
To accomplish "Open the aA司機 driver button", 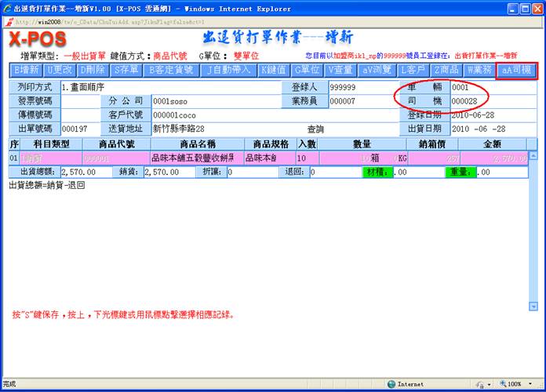I will click(517, 70).
